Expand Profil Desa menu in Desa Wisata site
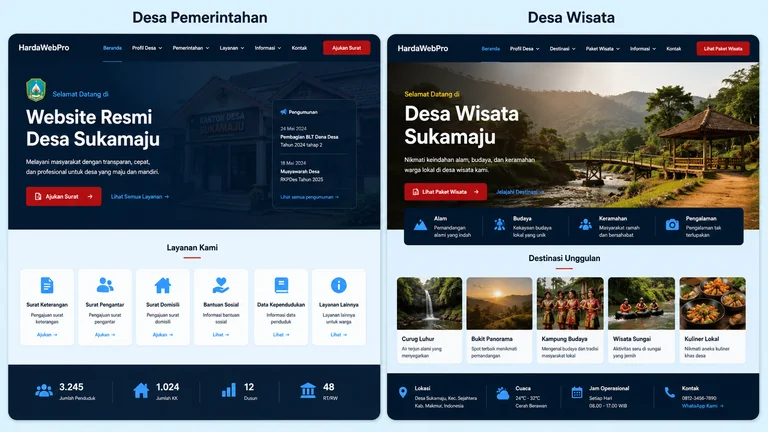The image size is (768, 432). point(525,49)
